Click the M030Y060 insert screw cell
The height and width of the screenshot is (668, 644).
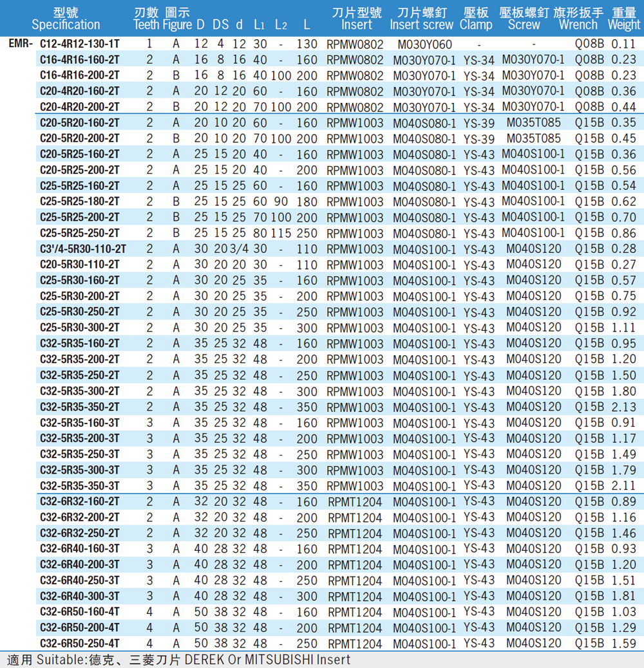click(424, 44)
